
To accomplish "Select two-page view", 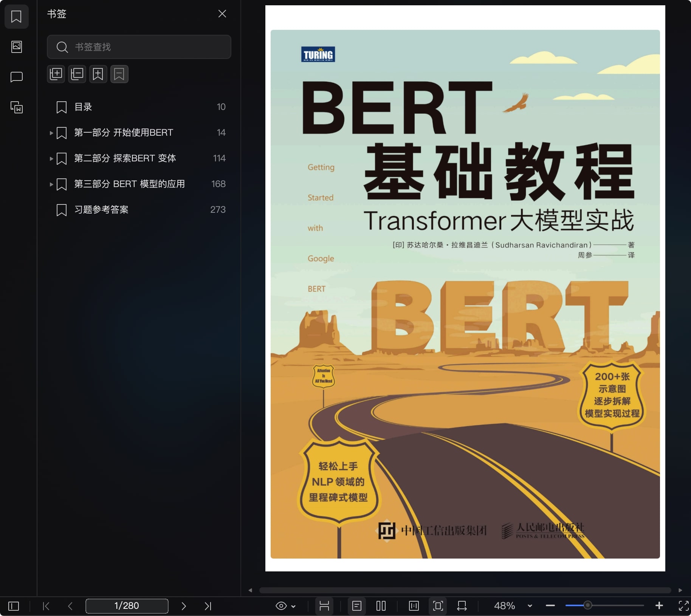I will pyautogui.click(x=381, y=606).
